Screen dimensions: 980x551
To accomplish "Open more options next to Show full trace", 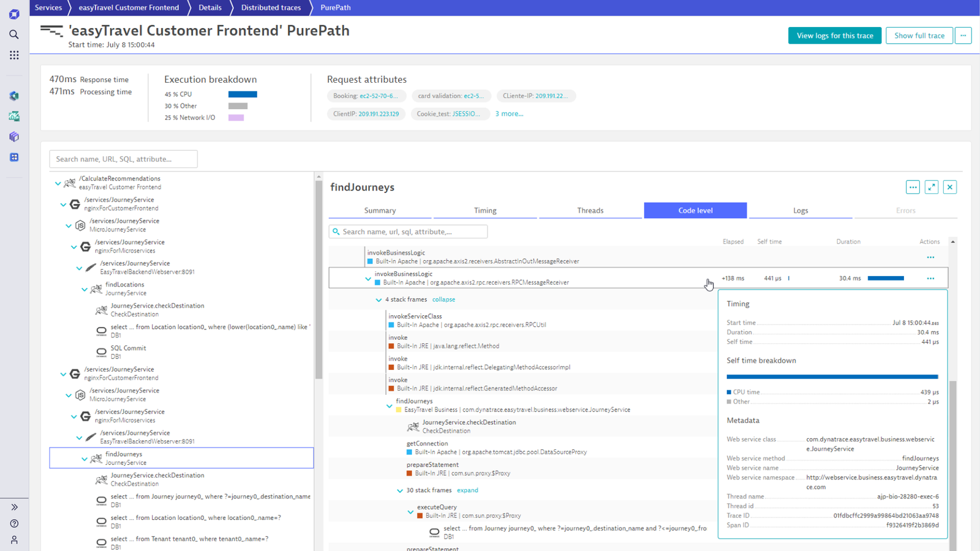I will (x=963, y=36).
